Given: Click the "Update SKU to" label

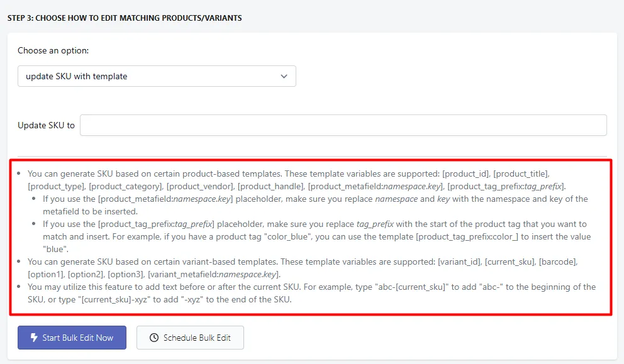Looking at the screenshot, I should pos(46,125).
